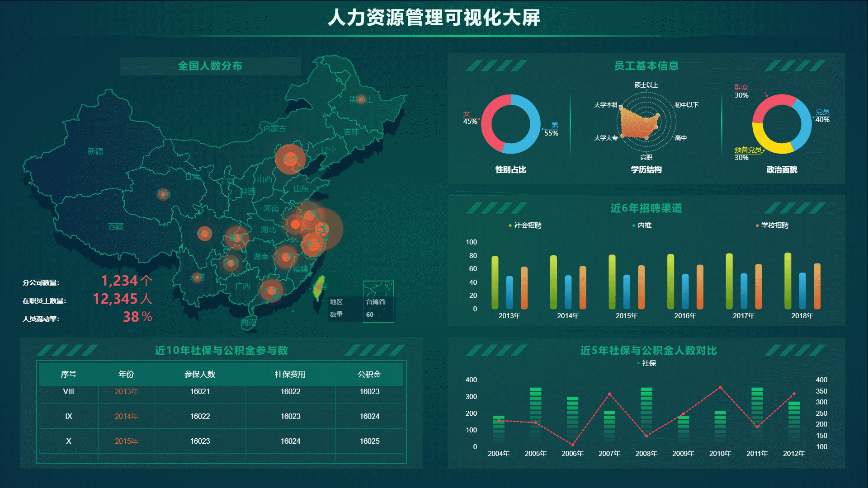
Task: Click the 黑龙江 bubble marker on map
Action: coord(361,99)
